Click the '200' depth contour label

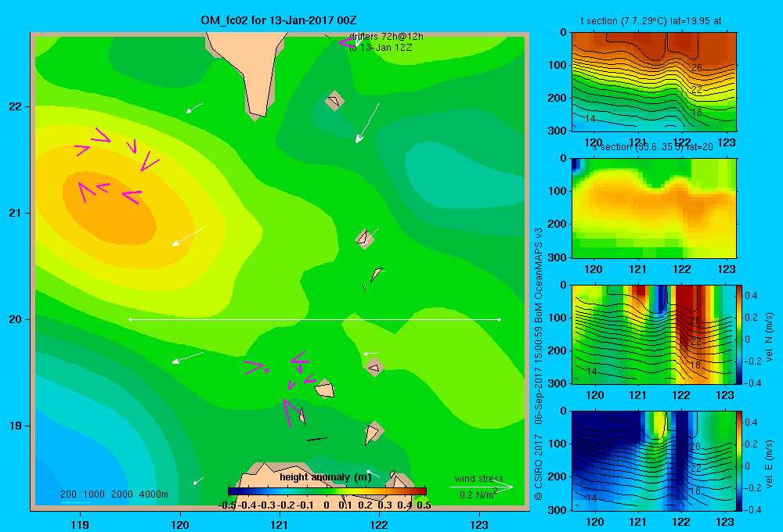68,494
